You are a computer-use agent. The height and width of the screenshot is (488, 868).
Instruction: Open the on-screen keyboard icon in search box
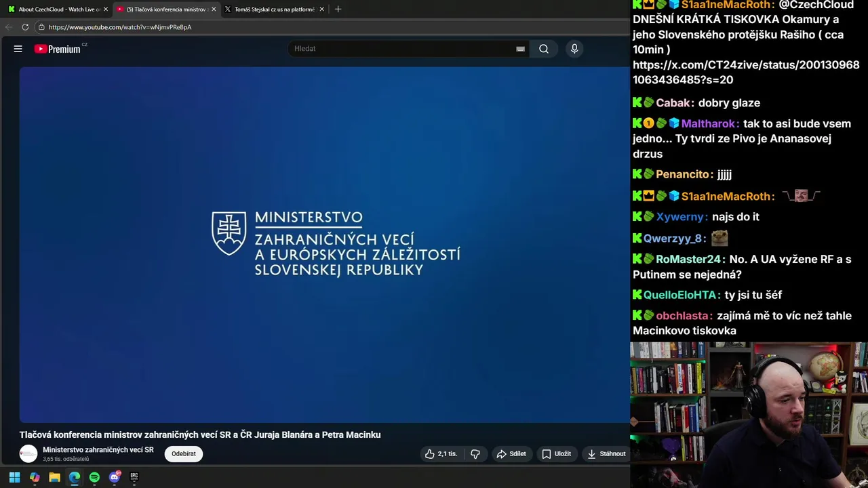[520, 49]
